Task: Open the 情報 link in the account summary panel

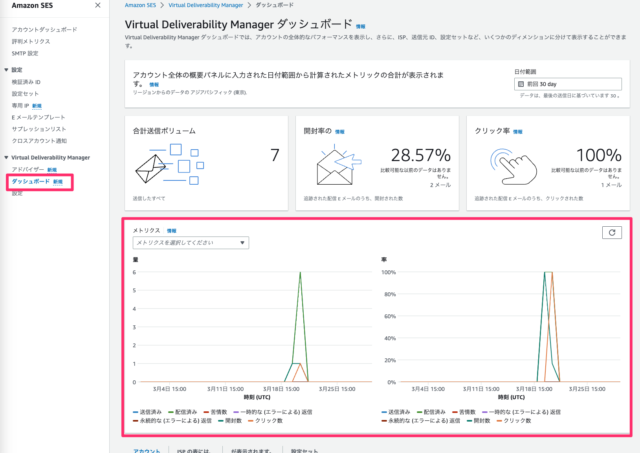Action: 154,84
